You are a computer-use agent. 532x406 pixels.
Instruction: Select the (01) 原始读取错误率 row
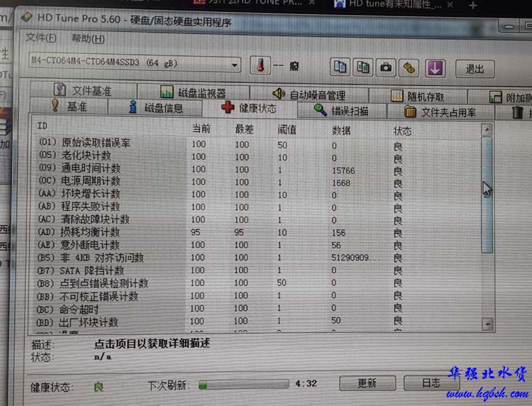point(258,144)
